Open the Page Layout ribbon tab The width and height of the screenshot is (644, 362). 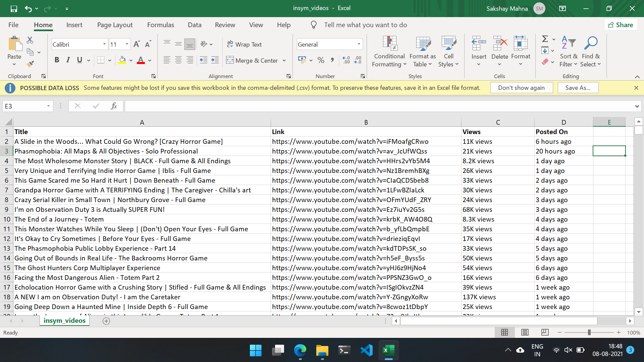(x=115, y=25)
